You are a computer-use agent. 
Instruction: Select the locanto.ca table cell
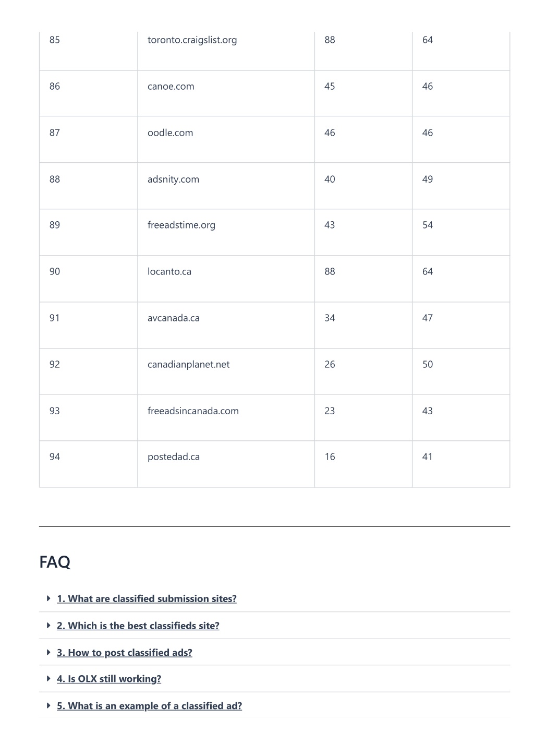click(226, 279)
